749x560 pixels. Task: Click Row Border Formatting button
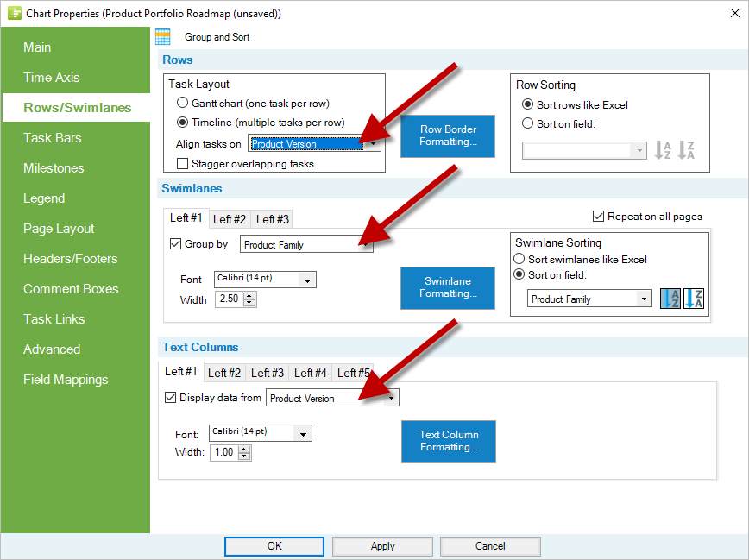coord(448,135)
